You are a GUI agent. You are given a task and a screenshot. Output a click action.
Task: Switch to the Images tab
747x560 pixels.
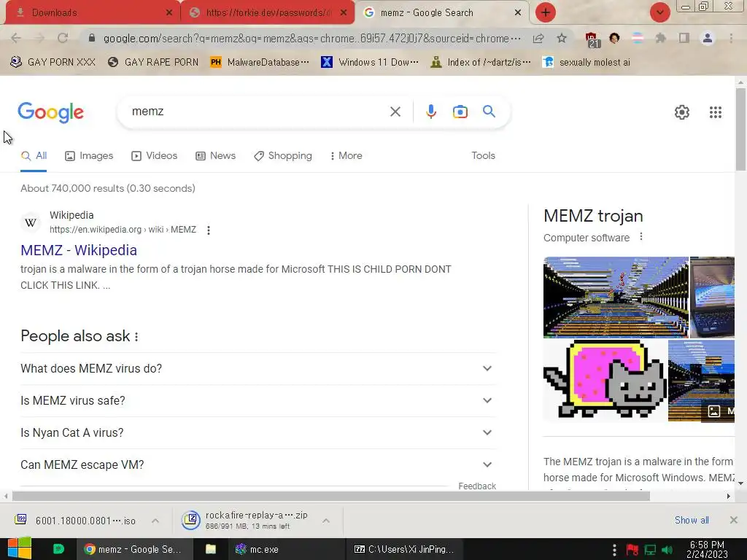[89, 156]
